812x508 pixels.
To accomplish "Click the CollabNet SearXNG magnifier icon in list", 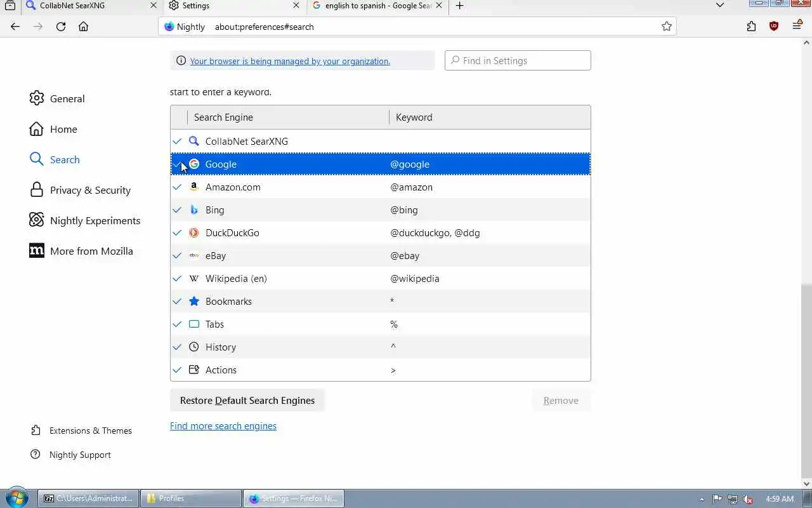I will pyautogui.click(x=194, y=141).
